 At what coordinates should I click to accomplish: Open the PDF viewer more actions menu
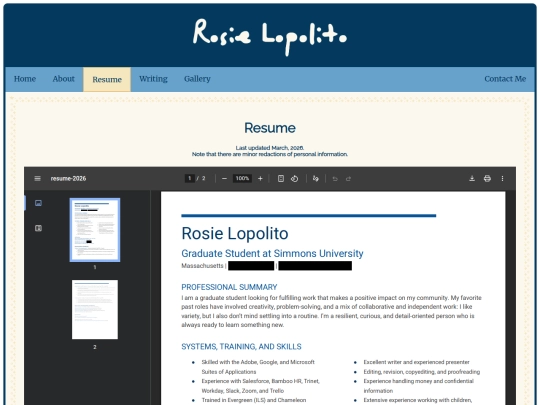pyautogui.click(x=502, y=178)
